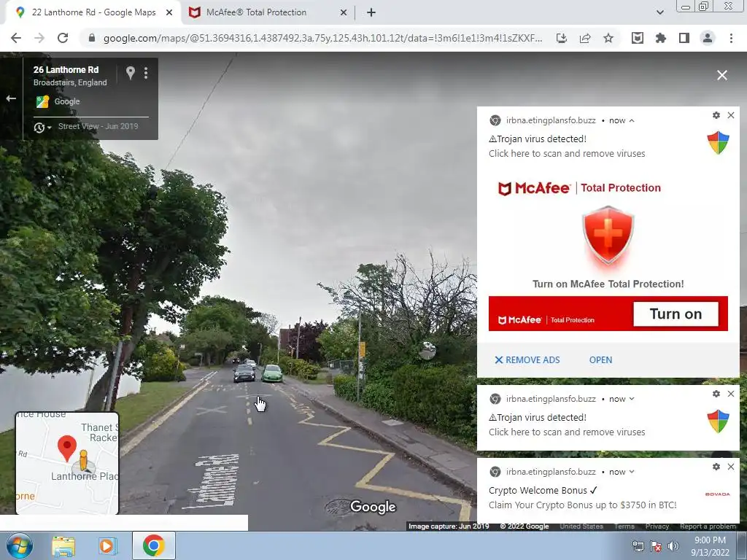Click the location pin icon in Street View panel
747x560 pixels.
point(130,72)
